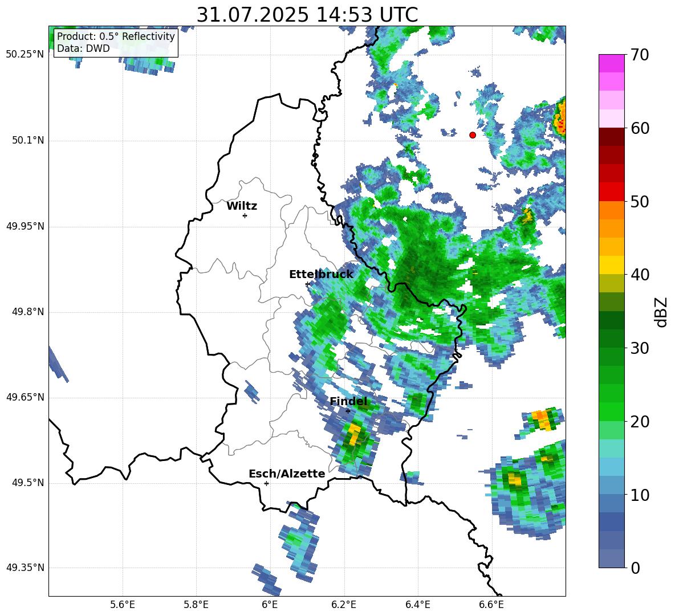Click the red radar site dot

(x=473, y=135)
